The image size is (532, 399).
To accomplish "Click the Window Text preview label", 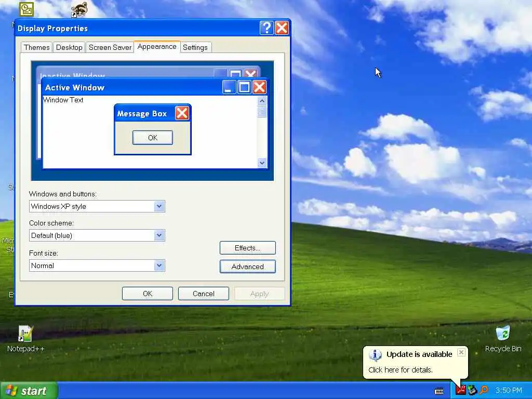I will click(x=63, y=100).
